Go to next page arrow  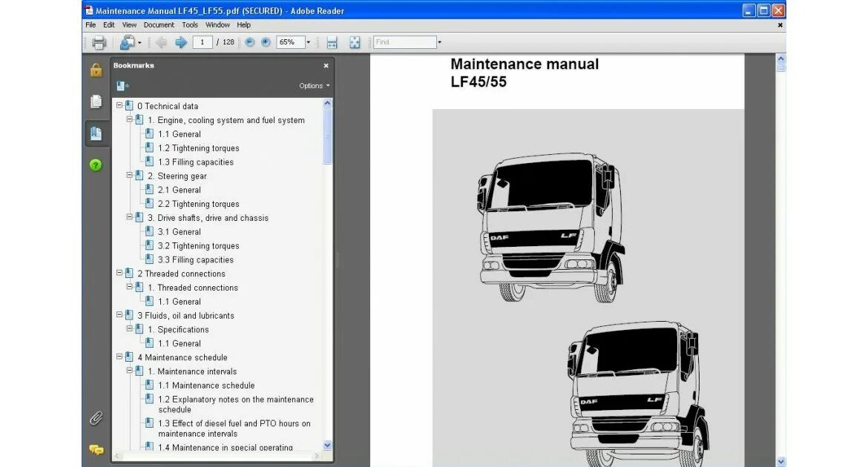[180, 42]
